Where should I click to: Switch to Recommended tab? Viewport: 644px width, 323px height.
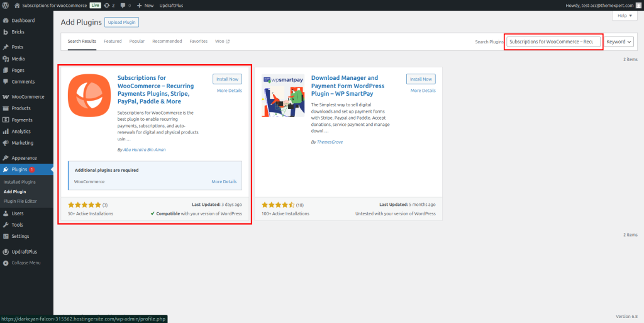tap(167, 42)
